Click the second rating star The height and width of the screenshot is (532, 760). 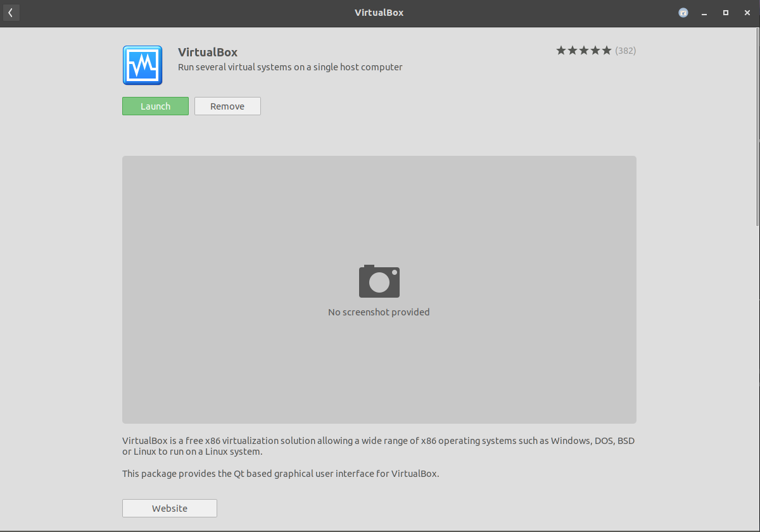click(573, 51)
